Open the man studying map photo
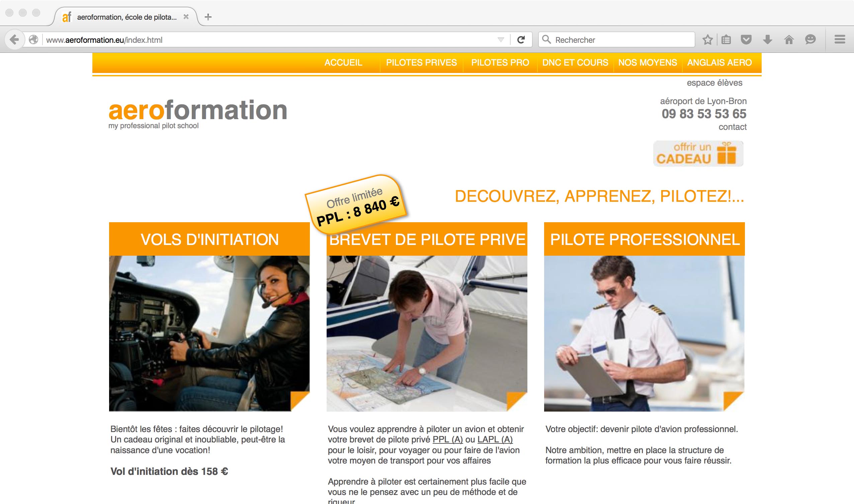Image resolution: width=854 pixels, height=504 pixels. tap(427, 334)
